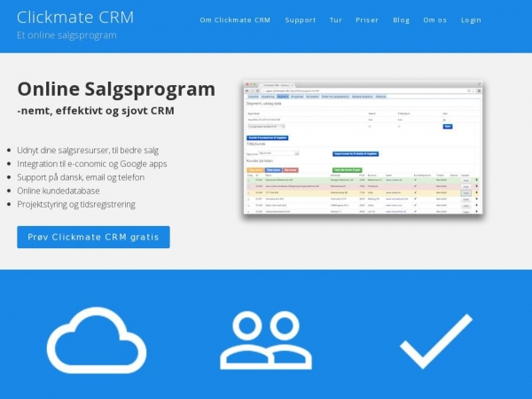Click 'Udnyt dine salgsresurser, til bedre salg'
Viewport: 532px width, 399px height.
coord(88,151)
